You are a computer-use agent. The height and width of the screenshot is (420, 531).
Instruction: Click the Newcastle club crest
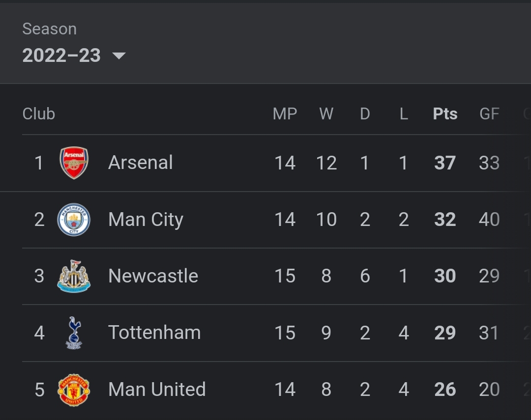coord(74,276)
